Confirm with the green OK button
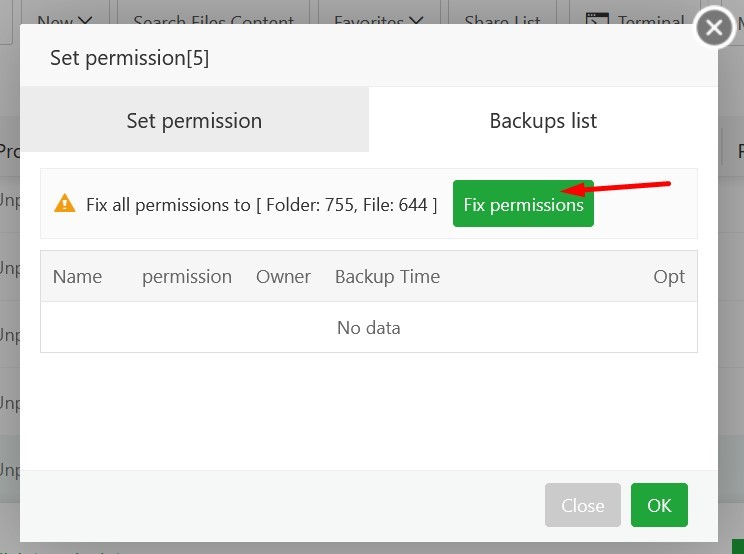Image resolution: width=744 pixels, height=554 pixels. (659, 505)
